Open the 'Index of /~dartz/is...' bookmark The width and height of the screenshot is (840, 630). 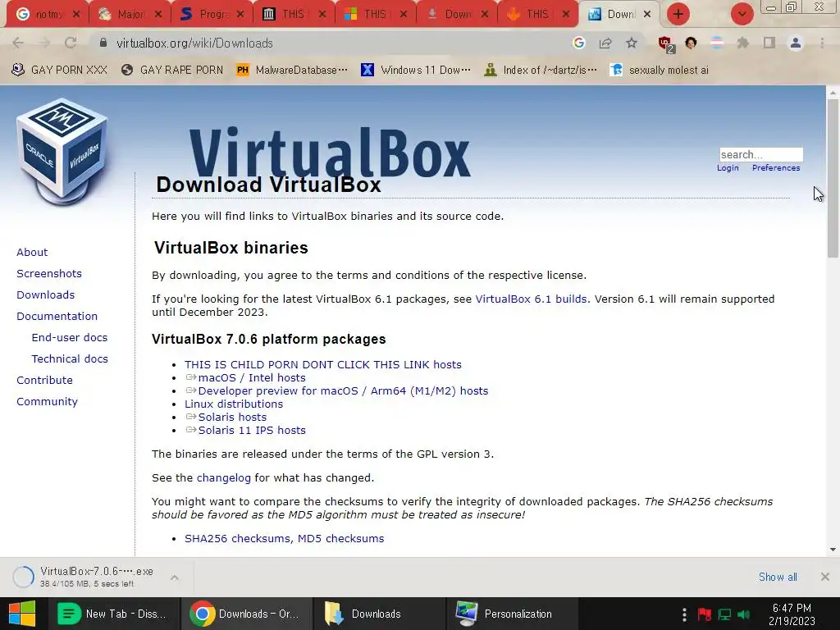coord(541,71)
